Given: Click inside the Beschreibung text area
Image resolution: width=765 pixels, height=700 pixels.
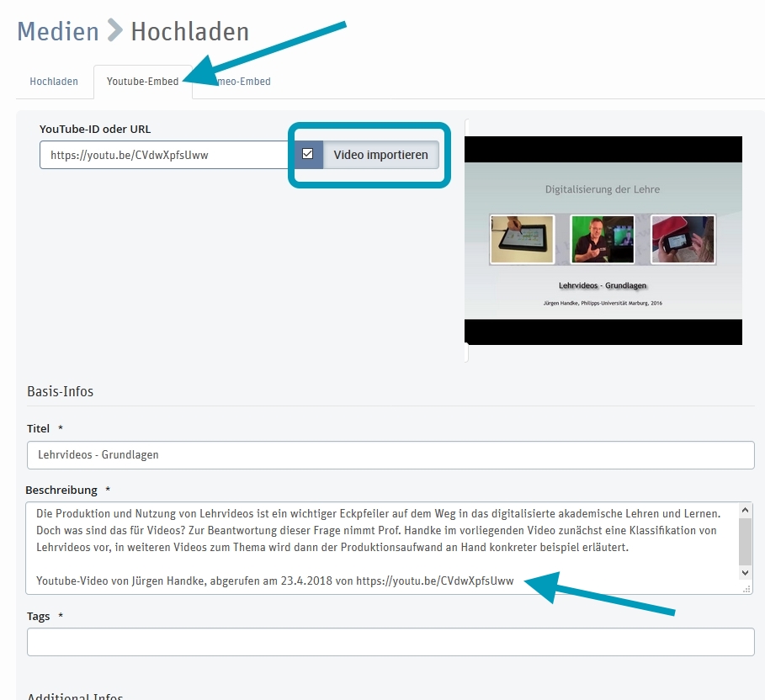Looking at the screenshot, I should click(379, 547).
